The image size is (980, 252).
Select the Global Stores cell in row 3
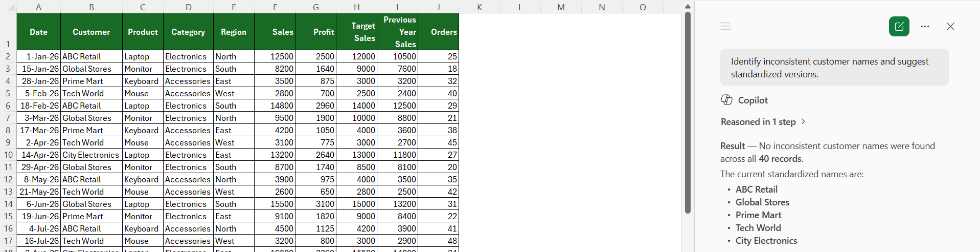coord(92,69)
